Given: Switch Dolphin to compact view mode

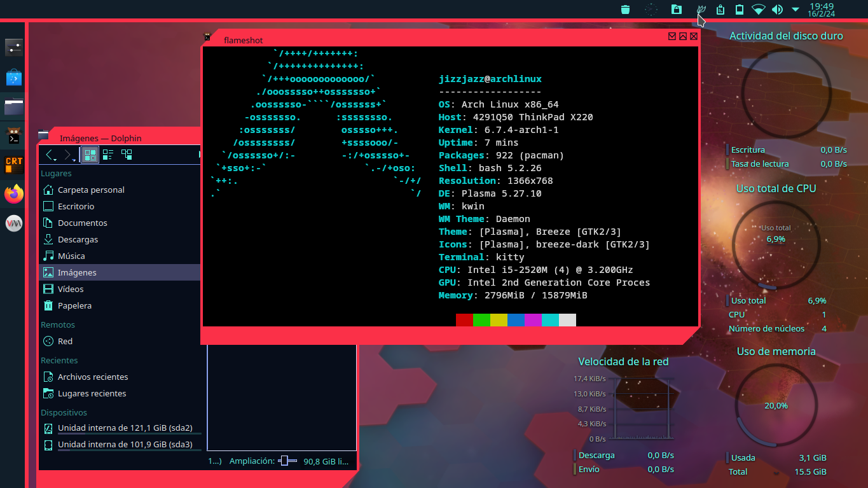Looking at the screenshot, I should 108,155.
